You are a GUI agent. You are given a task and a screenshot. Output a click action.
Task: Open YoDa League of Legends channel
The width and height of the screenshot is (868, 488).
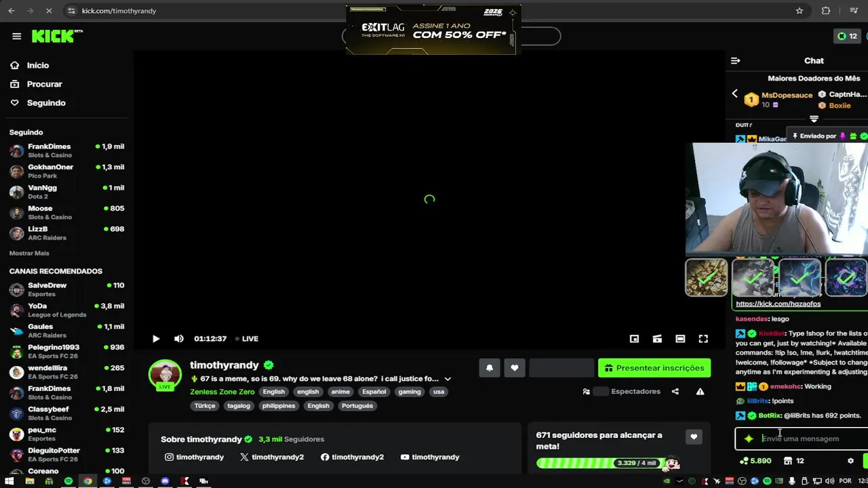pos(66,310)
